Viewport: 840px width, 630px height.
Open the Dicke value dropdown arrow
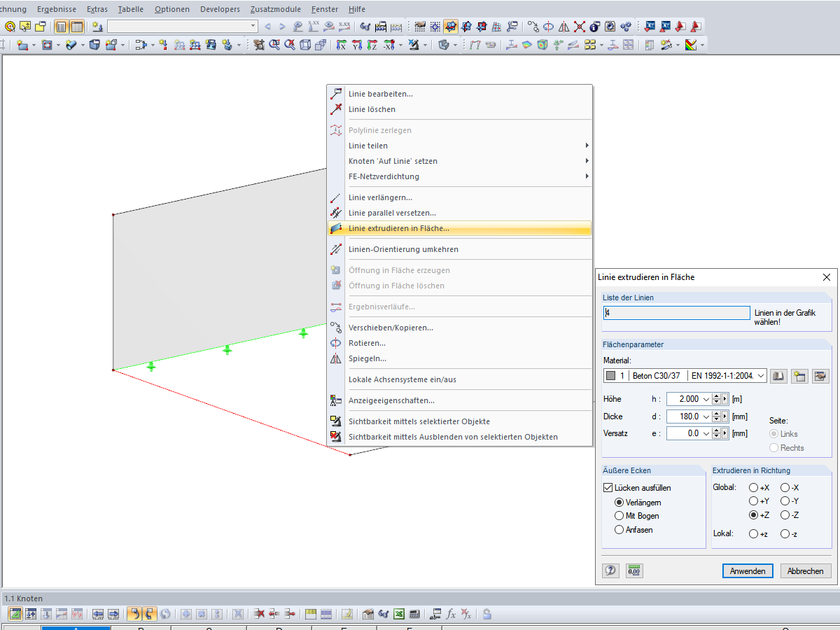point(706,416)
